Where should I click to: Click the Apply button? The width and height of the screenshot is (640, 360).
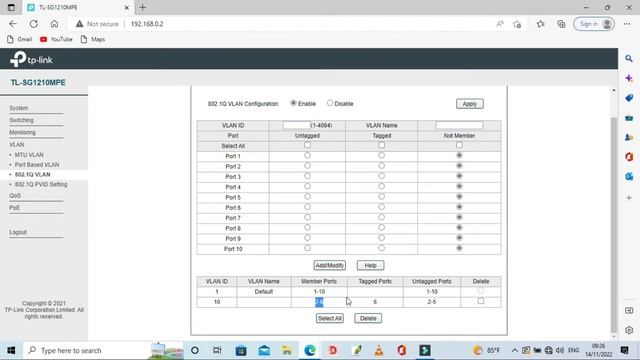click(469, 104)
